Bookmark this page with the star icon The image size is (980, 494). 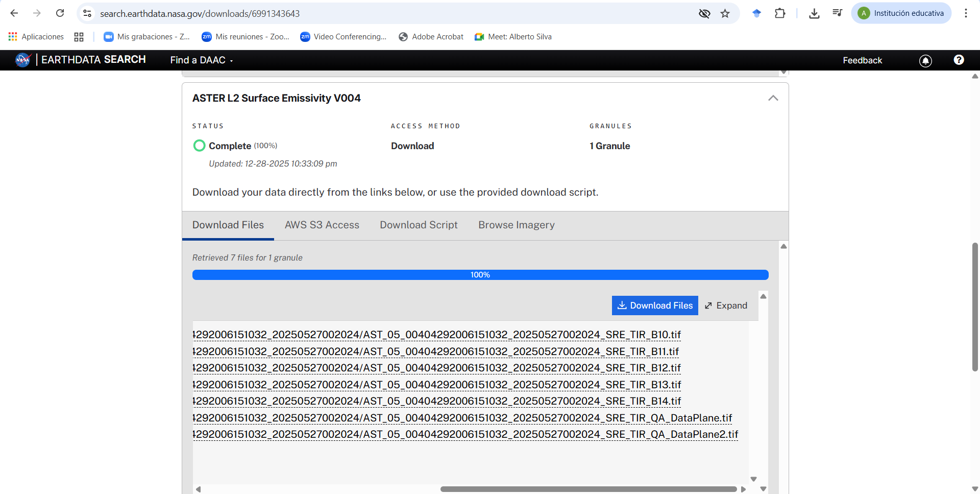725,14
